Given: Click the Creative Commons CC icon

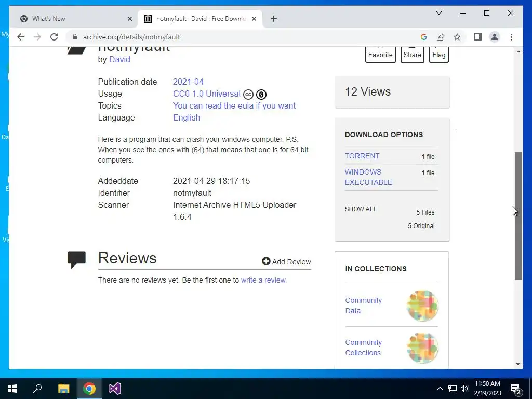Looking at the screenshot, I should (248, 95).
